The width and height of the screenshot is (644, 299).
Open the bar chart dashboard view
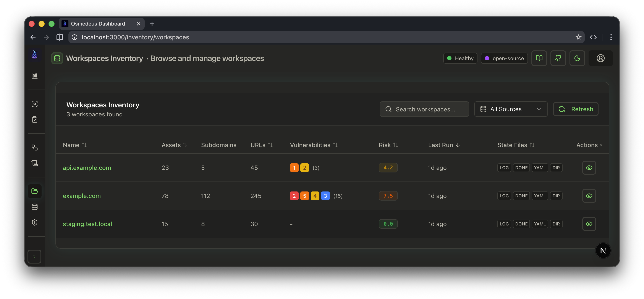(34, 76)
